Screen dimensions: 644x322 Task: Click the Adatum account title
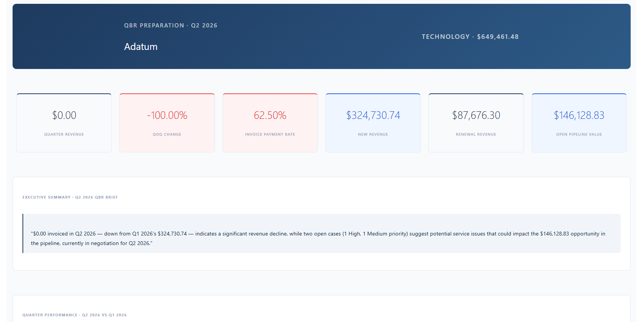pyautogui.click(x=141, y=46)
